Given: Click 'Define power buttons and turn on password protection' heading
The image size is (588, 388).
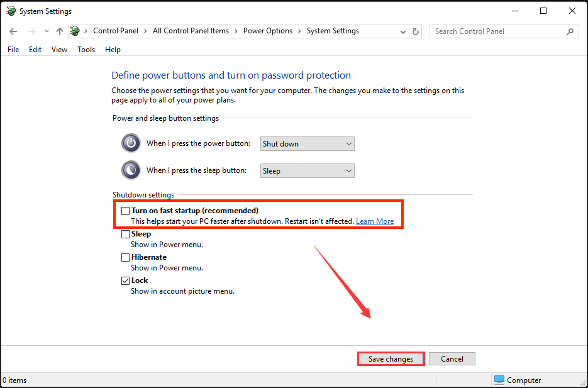Looking at the screenshot, I should coord(231,75).
